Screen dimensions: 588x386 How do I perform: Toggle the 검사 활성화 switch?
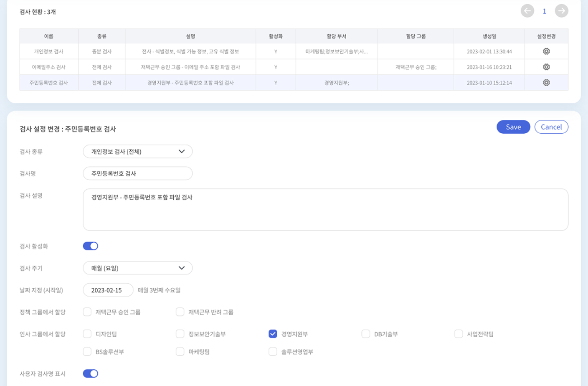coord(91,246)
